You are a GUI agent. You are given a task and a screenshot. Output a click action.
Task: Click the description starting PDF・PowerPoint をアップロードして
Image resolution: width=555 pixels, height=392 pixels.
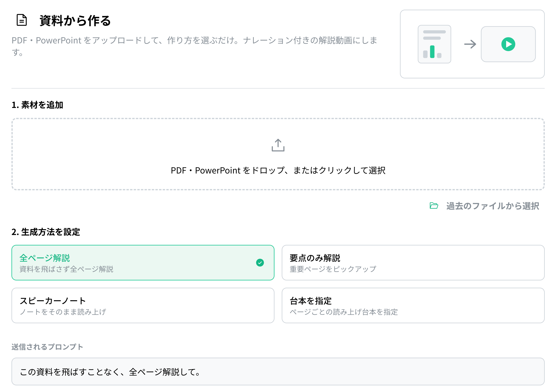195,46
